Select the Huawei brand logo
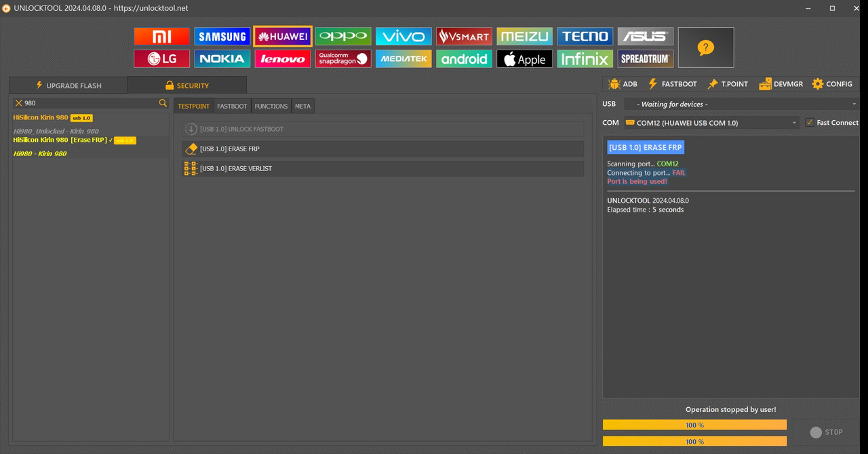This screenshot has height=454, width=868. [283, 37]
